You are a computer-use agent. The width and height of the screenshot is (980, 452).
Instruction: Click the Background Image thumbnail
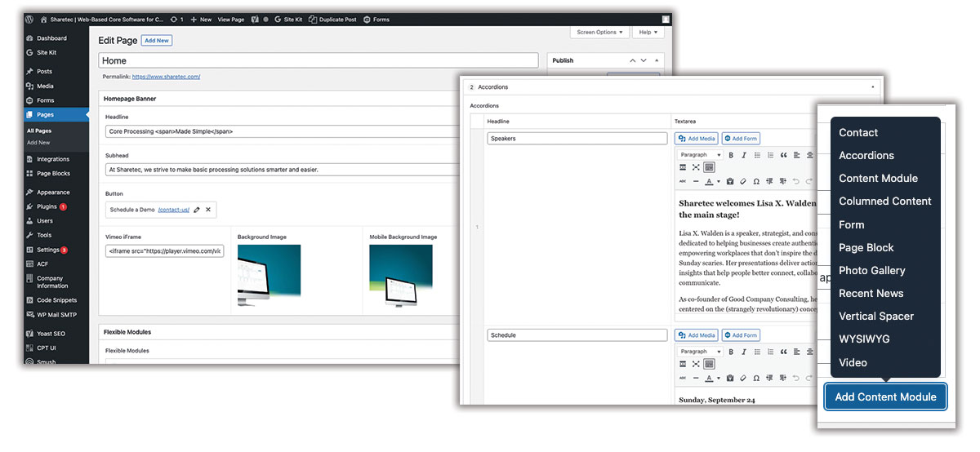pos(269,275)
